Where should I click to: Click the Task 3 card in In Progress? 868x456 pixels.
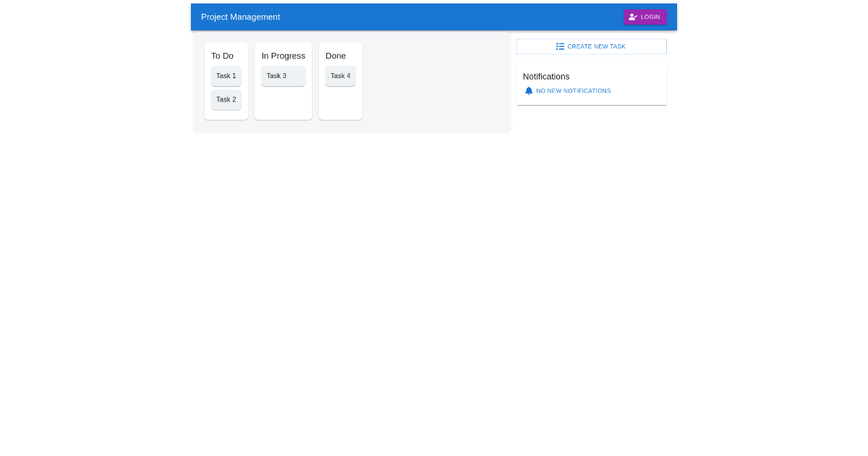[x=283, y=76]
